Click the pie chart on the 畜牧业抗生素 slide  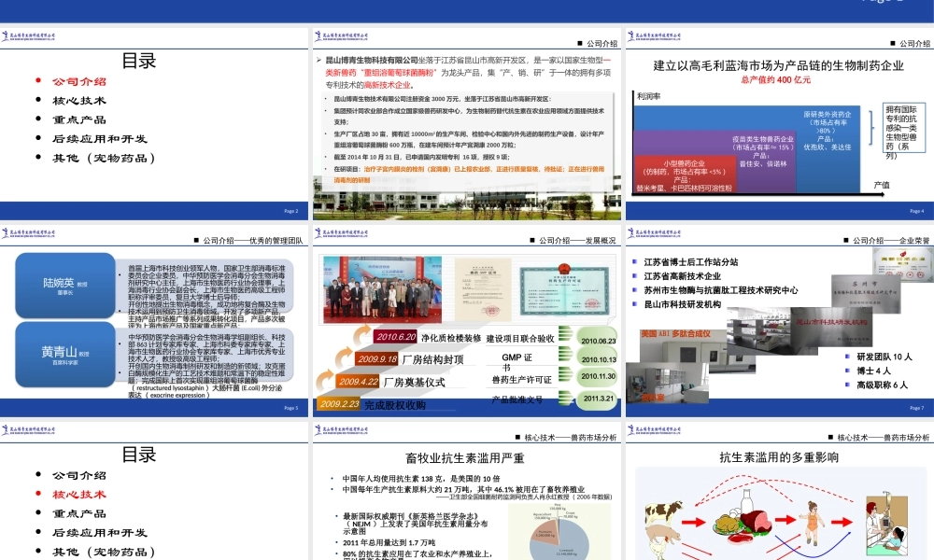coord(559,545)
